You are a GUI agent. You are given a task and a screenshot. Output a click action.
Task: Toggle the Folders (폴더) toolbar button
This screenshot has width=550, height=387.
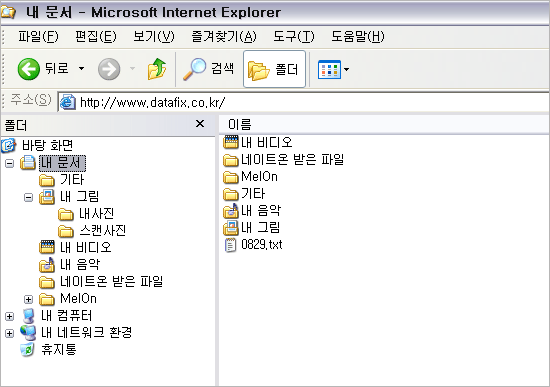click(x=274, y=69)
